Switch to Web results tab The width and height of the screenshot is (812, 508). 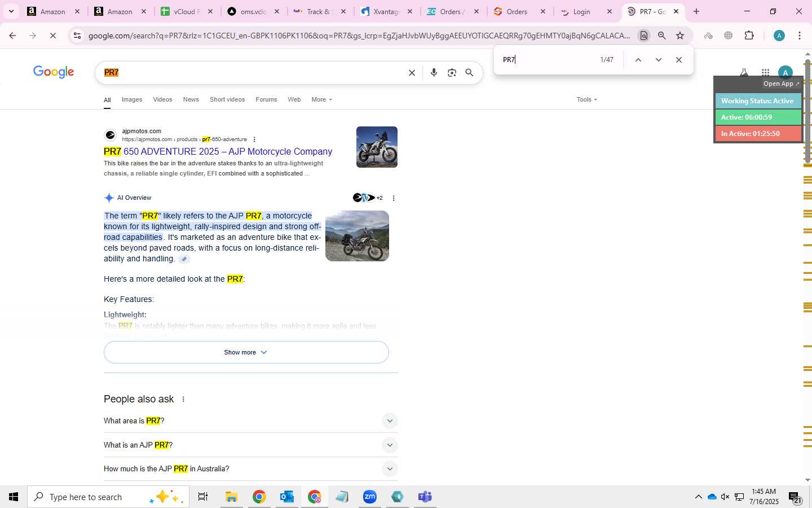click(x=294, y=99)
